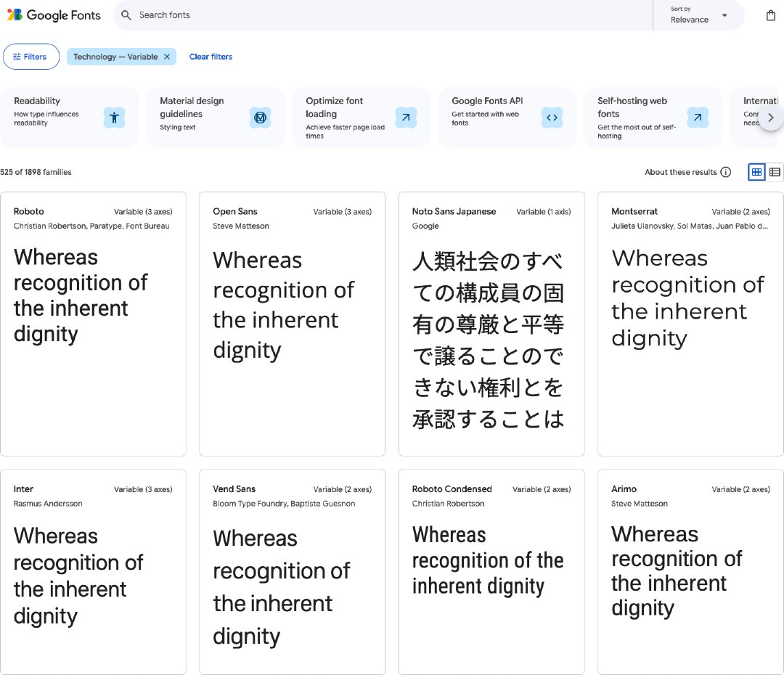Open the shopping bag icon
The image size is (784, 675).
coord(770,15)
